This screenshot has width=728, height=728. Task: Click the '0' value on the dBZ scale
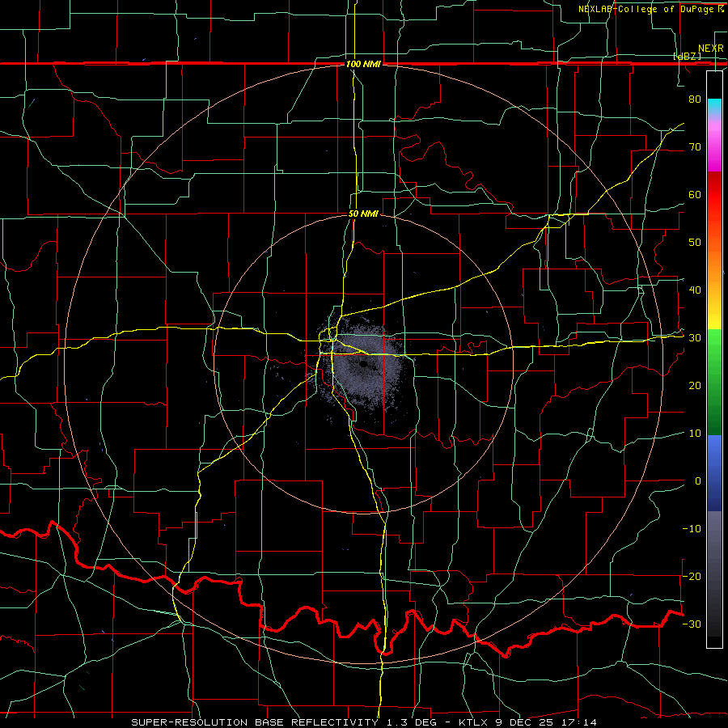(698, 481)
